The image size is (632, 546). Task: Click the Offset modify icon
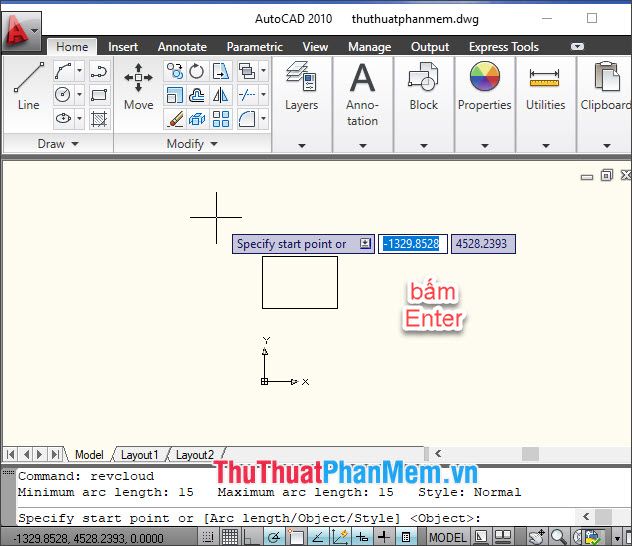pos(197,95)
